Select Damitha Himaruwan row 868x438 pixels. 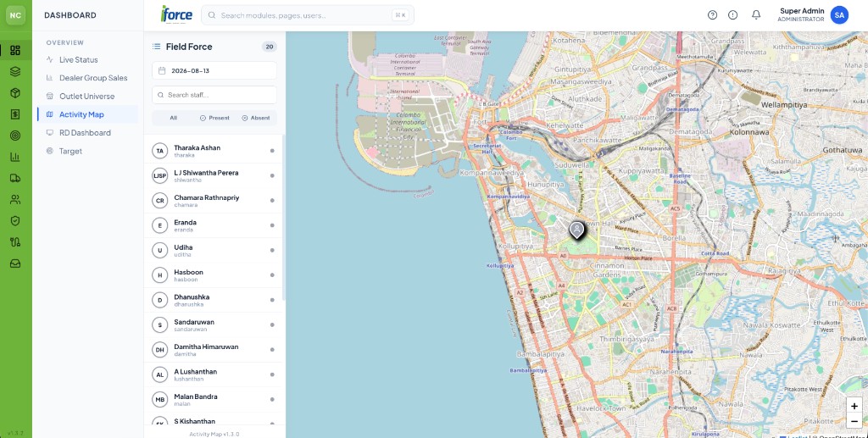tap(213, 350)
